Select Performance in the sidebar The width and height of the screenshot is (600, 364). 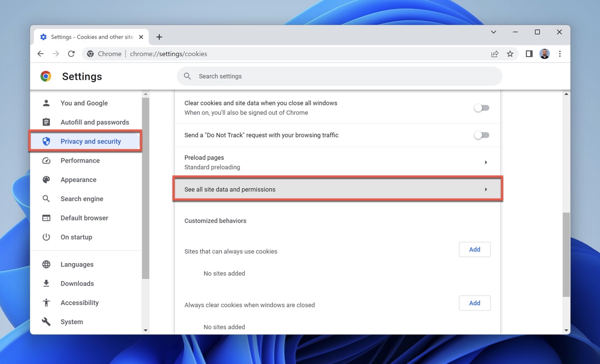coord(80,160)
